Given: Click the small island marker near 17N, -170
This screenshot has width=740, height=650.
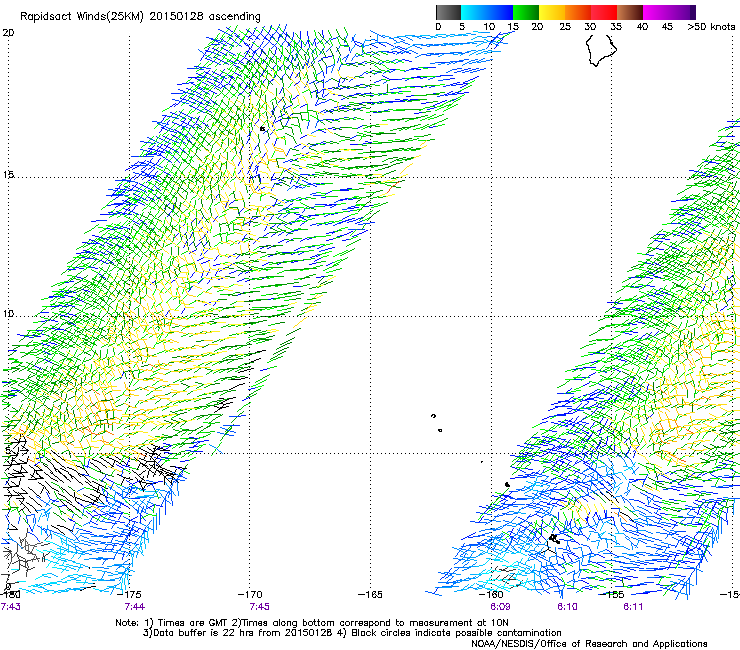Looking at the screenshot, I should click(x=262, y=128).
